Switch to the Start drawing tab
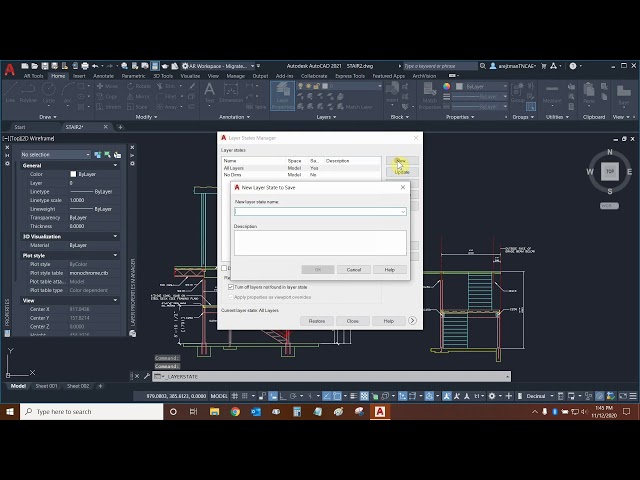The width and height of the screenshot is (640, 480). [x=20, y=127]
